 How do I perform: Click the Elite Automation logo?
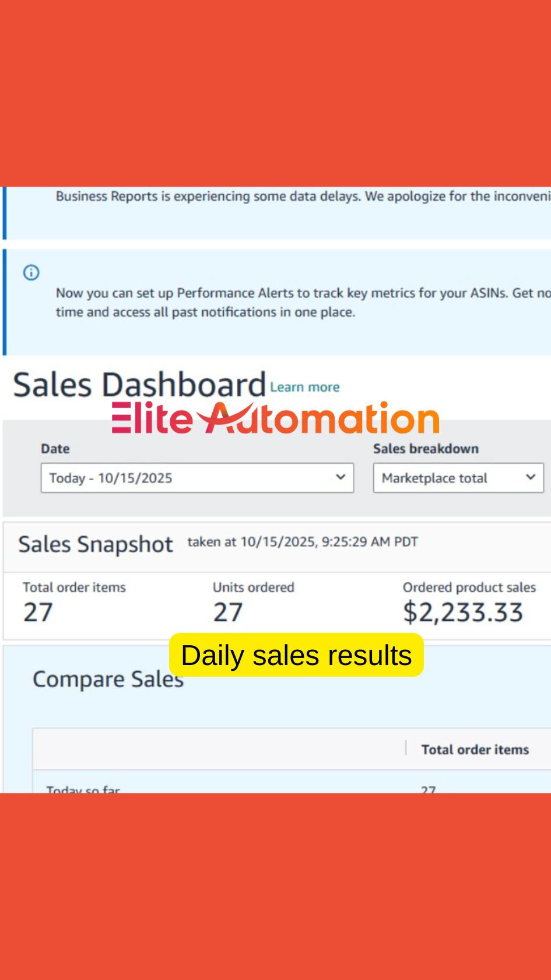tap(275, 418)
